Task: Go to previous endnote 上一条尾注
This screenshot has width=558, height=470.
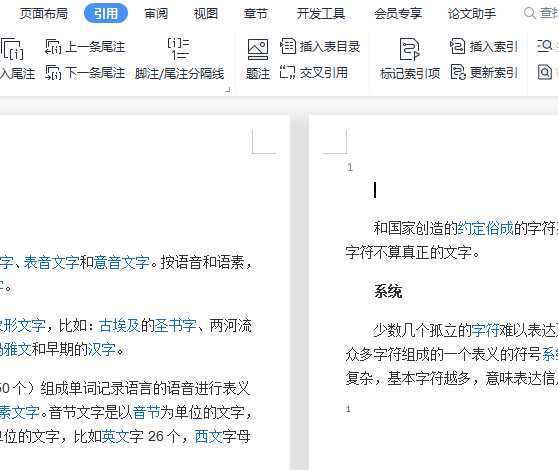Action: [x=85, y=47]
